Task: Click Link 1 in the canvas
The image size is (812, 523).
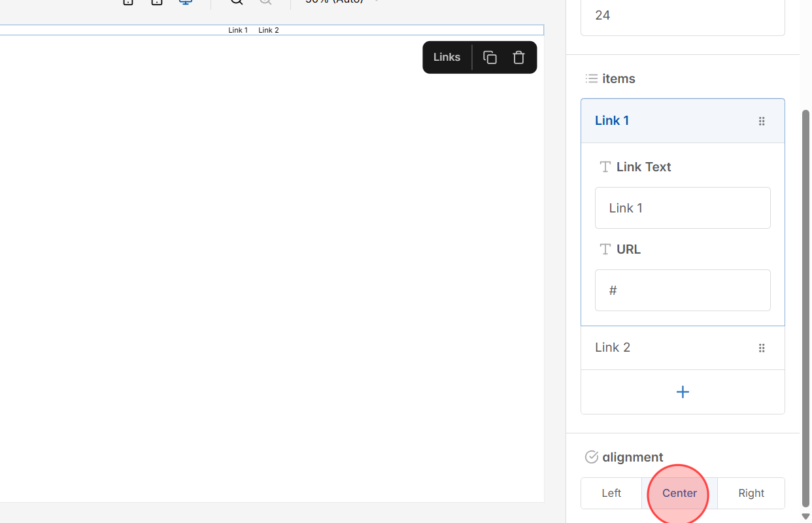Action: pyautogui.click(x=238, y=29)
